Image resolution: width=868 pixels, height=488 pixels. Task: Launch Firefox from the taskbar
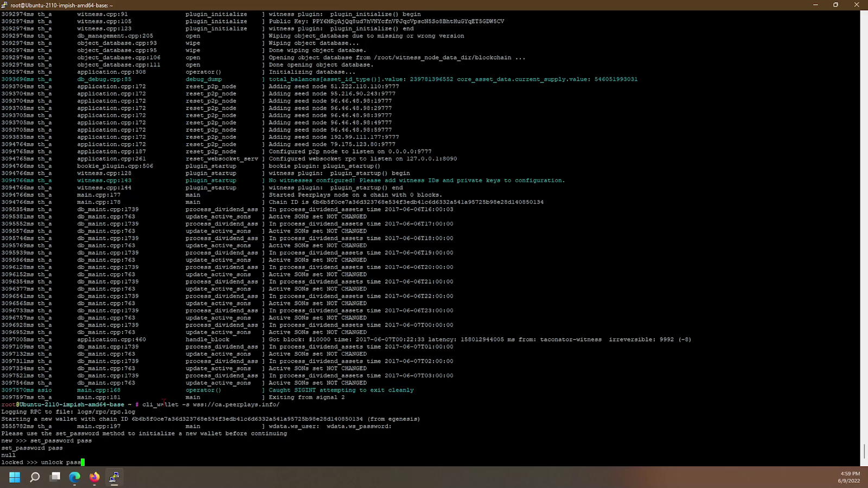(94, 477)
